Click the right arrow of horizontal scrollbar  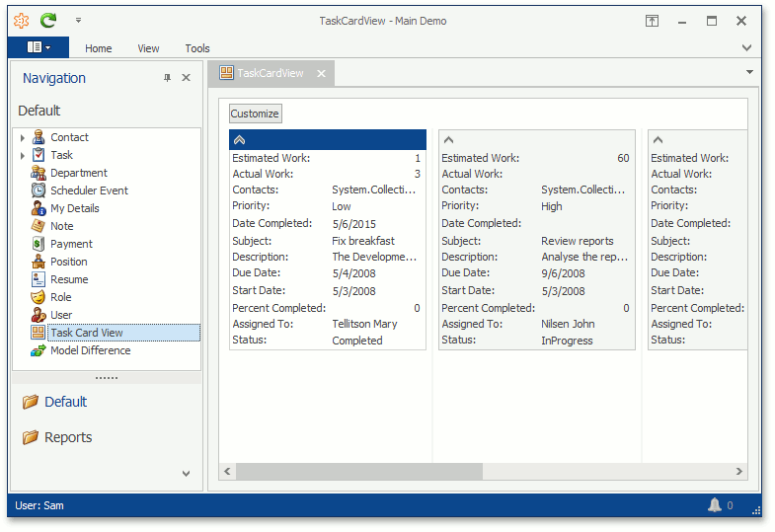point(738,471)
